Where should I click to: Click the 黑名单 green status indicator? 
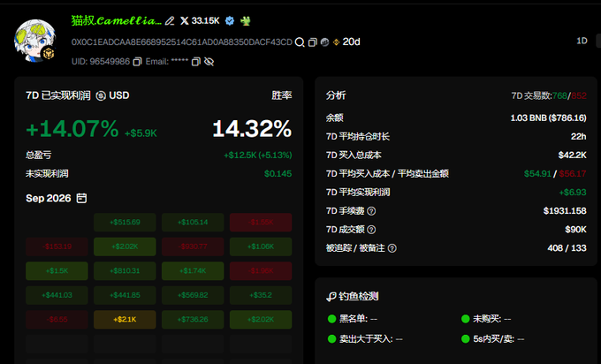click(x=332, y=319)
